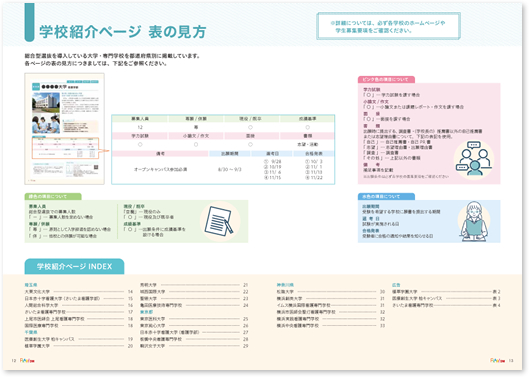Open the 大東文化大学 index entry, page 14

click(x=79, y=291)
